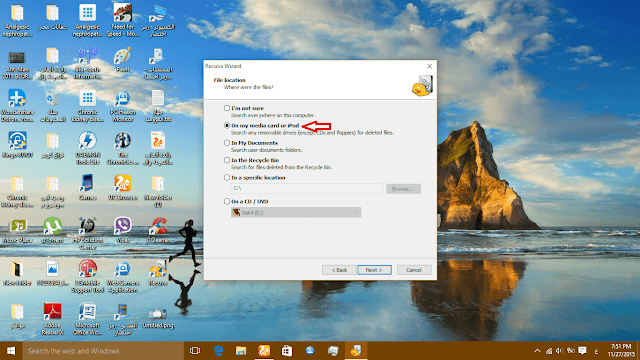Launch Adobe Reader X shortcut

(x=52, y=319)
